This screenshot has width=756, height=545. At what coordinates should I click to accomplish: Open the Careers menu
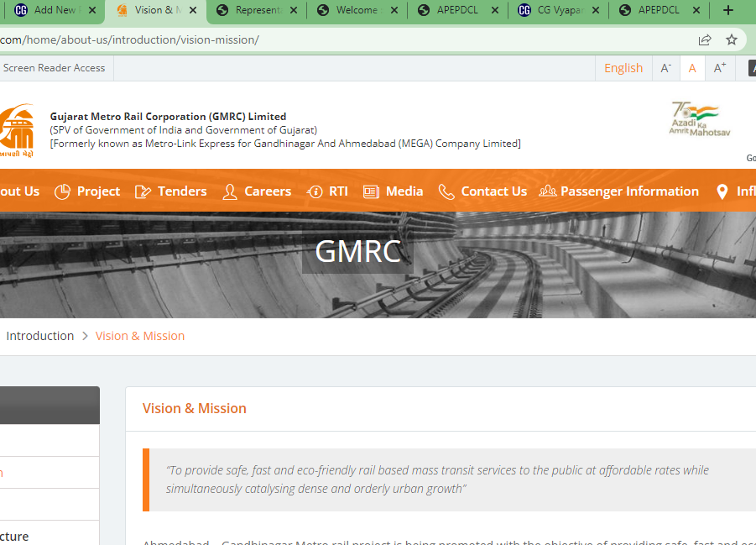coord(268,191)
